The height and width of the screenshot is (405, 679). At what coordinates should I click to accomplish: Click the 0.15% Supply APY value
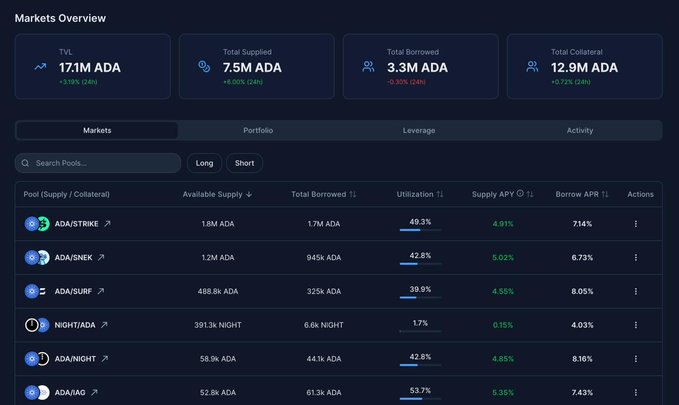click(x=503, y=325)
